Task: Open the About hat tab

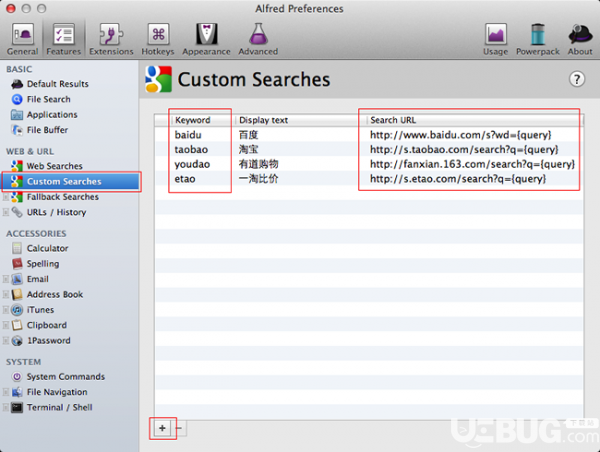Action: coord(580,39)
